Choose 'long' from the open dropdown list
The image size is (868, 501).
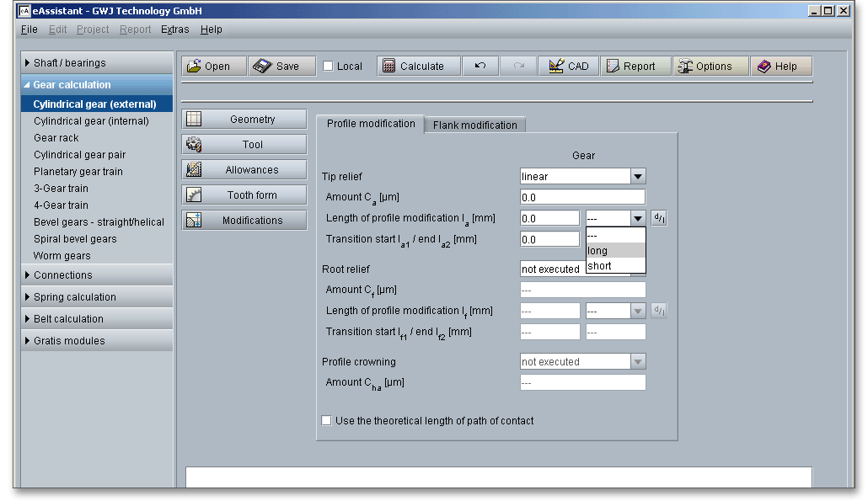click(x=615, y=251)
